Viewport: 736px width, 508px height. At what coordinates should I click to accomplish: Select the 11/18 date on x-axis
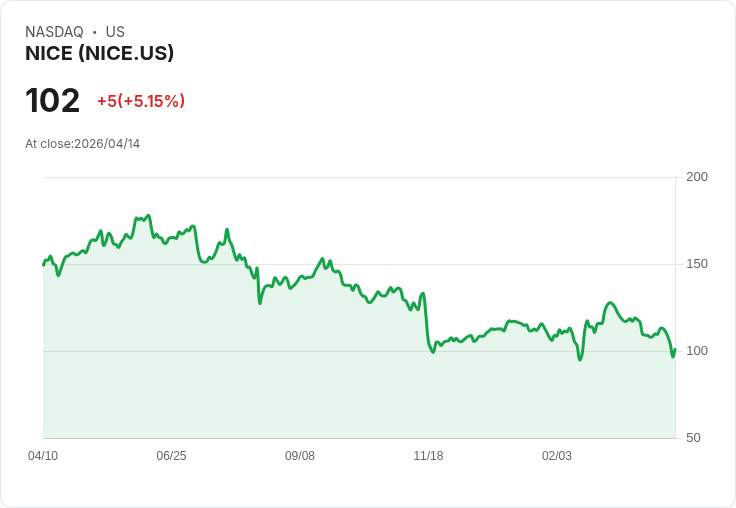point(428,456)
